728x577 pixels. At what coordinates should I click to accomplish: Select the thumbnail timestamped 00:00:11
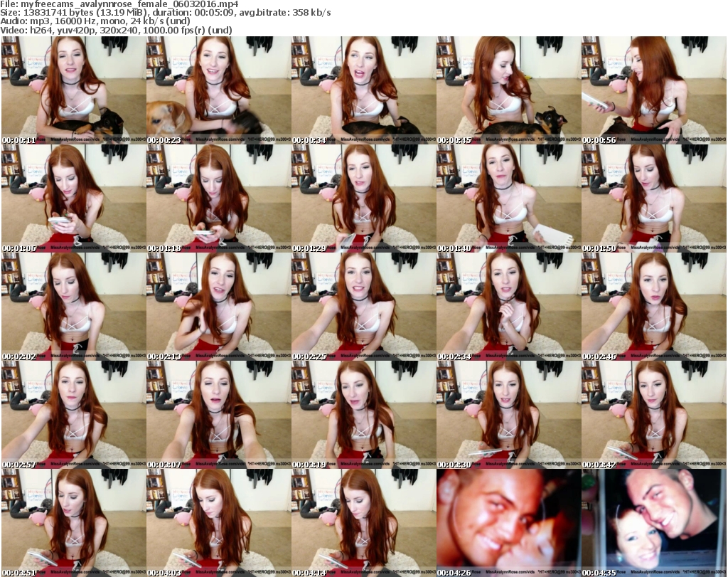73,90
